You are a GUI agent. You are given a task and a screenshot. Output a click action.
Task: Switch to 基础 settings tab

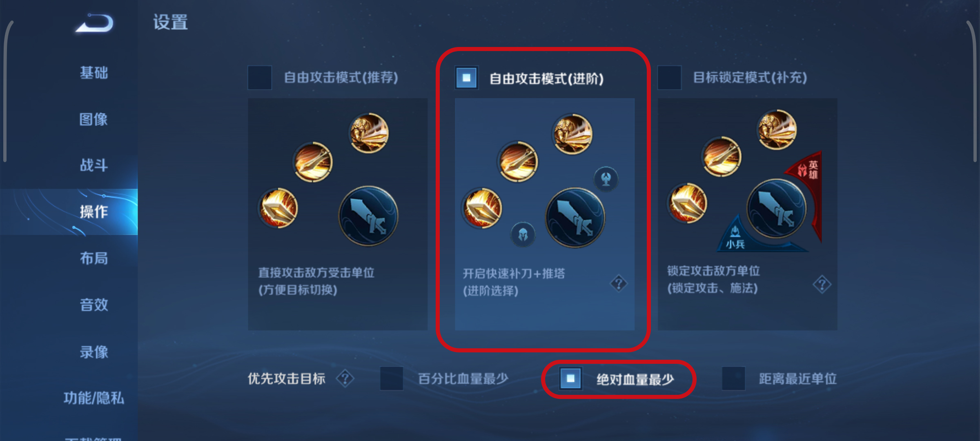[x=94, y=73]
